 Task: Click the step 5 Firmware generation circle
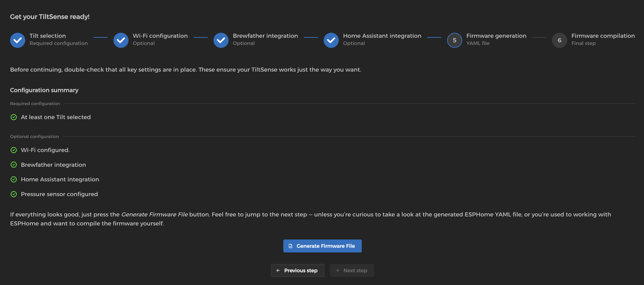pos(454,40)
